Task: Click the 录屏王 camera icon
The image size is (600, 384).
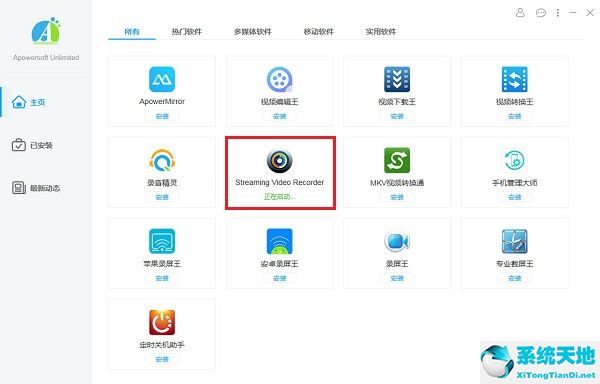Action: tap(397, 241)
